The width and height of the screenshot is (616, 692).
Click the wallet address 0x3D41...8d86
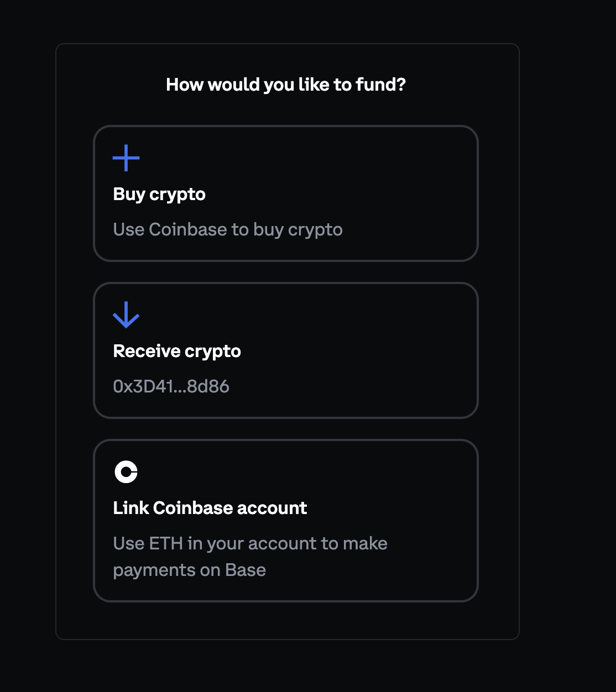click(x=171, y=386)
